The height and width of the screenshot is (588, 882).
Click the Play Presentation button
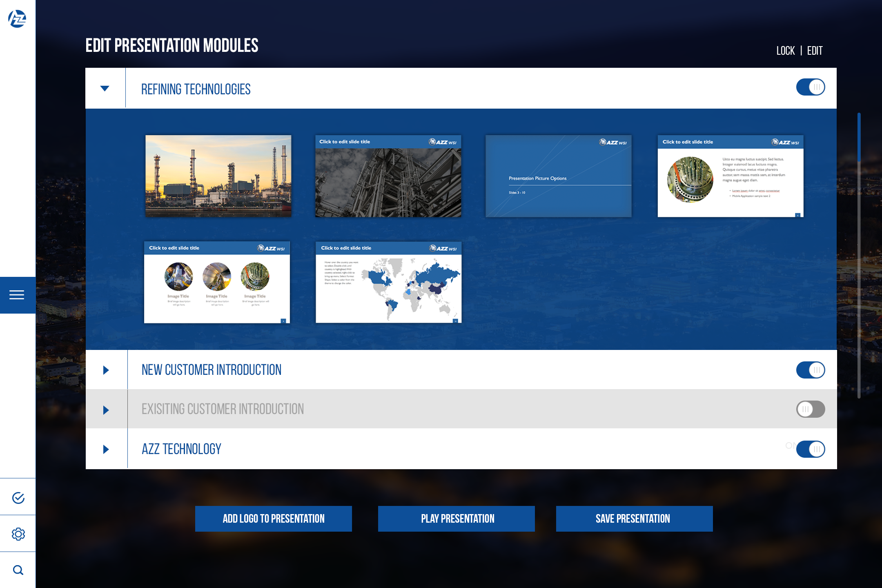[456, 519]
